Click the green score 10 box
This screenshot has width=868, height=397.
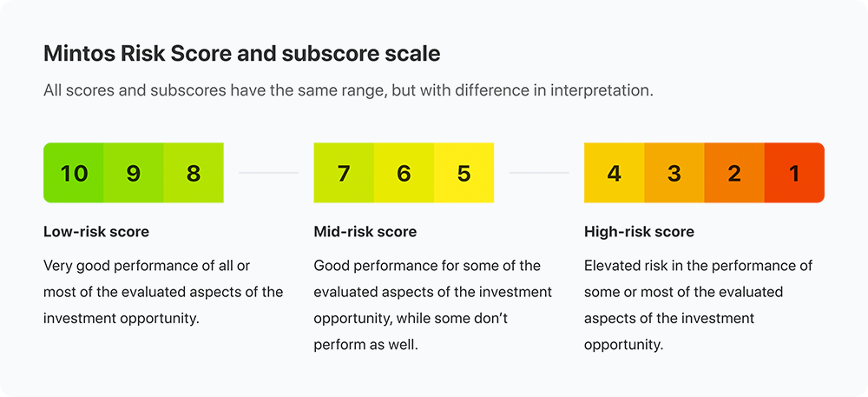coord(74,173)
